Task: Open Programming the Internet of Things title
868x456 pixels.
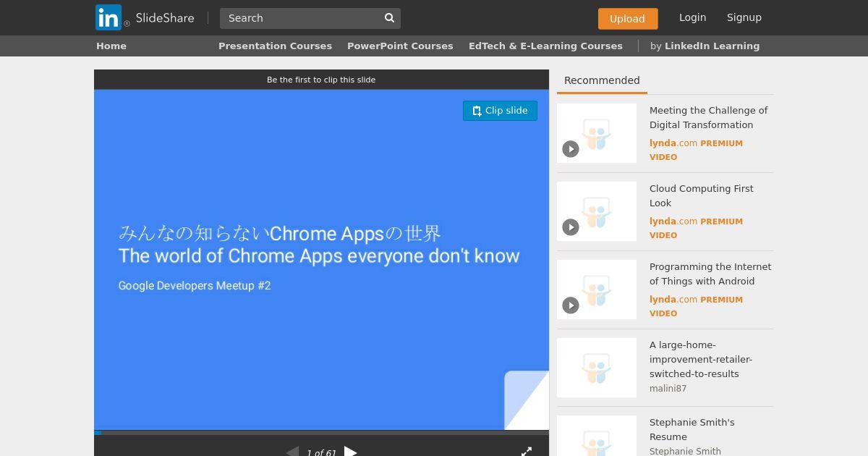Action: (710, 274)
